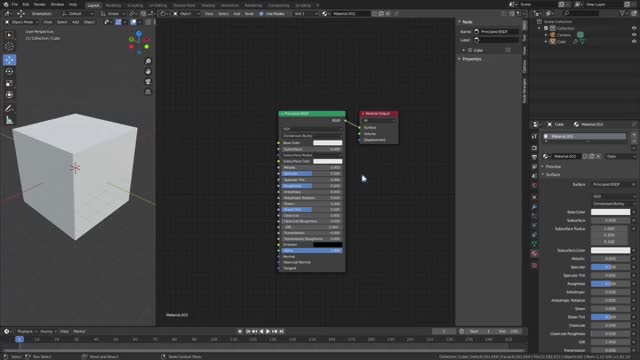This screenshot has width=640, height=360.
Task: Collapse the Node panel in sidebar
Action: pyautogui.click(x=460, y=22)
